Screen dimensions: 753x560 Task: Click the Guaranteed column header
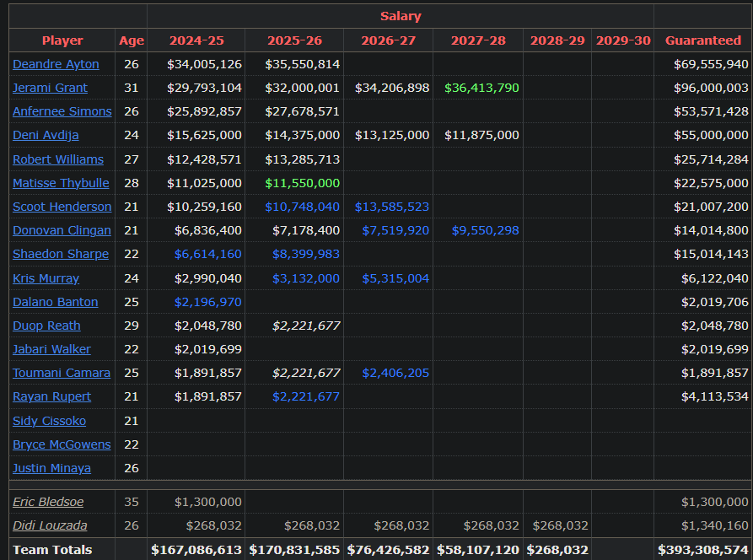point(703,40)
